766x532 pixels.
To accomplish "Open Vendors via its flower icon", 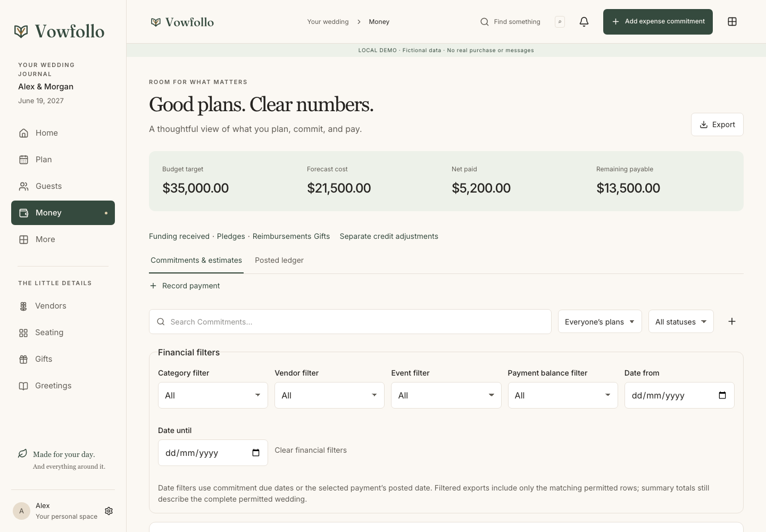I will click(x=23, y=306).
